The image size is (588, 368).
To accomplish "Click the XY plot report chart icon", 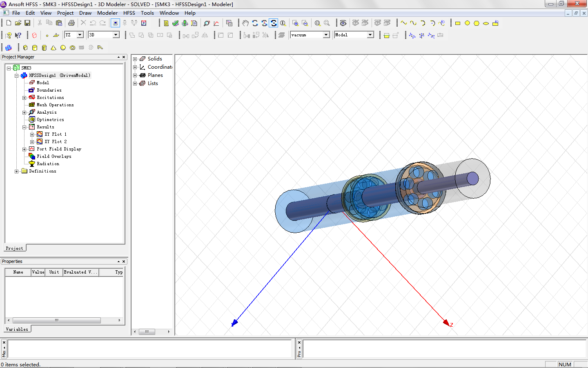I will pos(216,23).
